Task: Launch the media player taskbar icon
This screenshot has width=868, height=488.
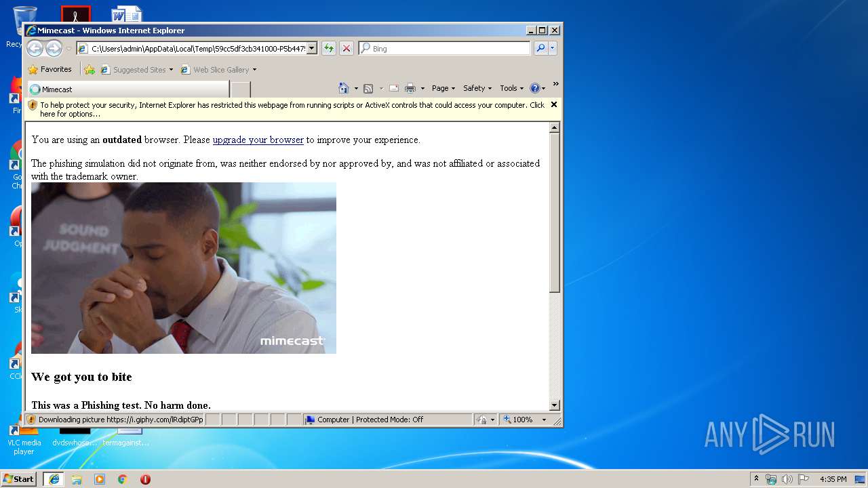Action: (100, 479)
